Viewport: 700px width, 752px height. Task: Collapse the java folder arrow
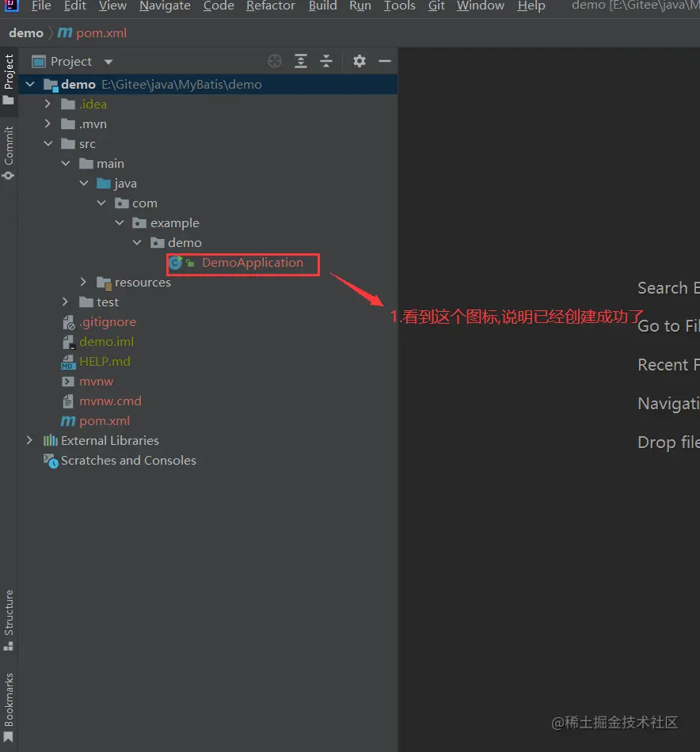click(x=84, y=183)
